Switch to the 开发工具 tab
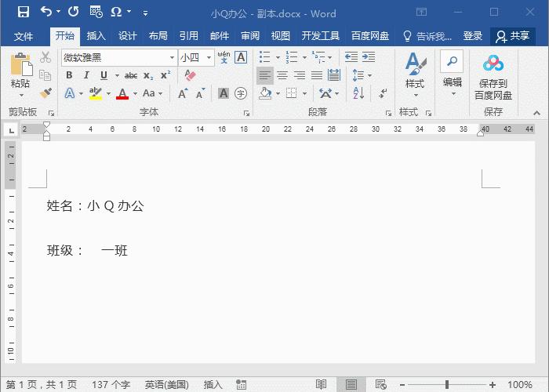The image size is (549, 392). tap(321, 36)
